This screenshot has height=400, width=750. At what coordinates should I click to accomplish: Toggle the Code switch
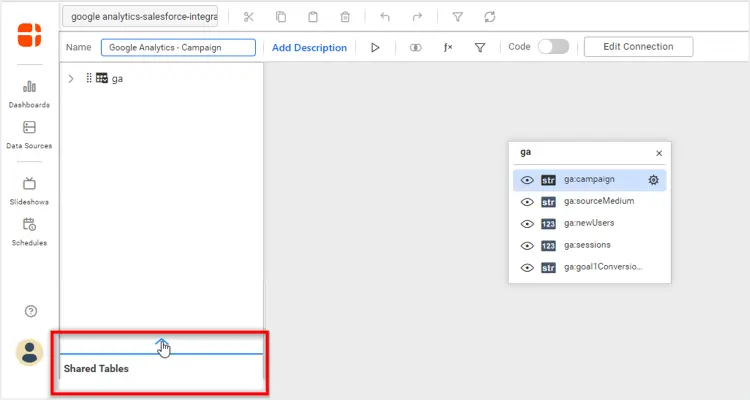coord(552,47)
